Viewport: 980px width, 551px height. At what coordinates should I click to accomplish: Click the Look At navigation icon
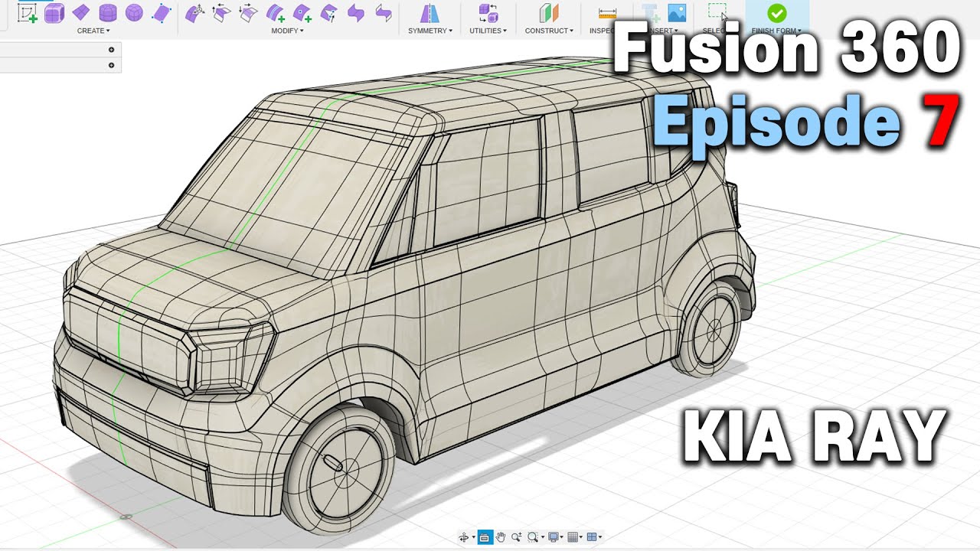[485, 537]
